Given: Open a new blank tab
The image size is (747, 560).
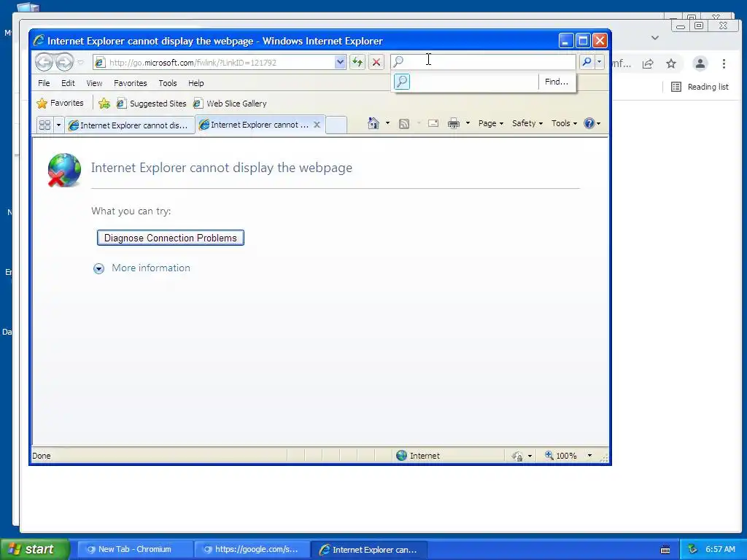Looking at the screenshot, I should click(x=336, y=125).
